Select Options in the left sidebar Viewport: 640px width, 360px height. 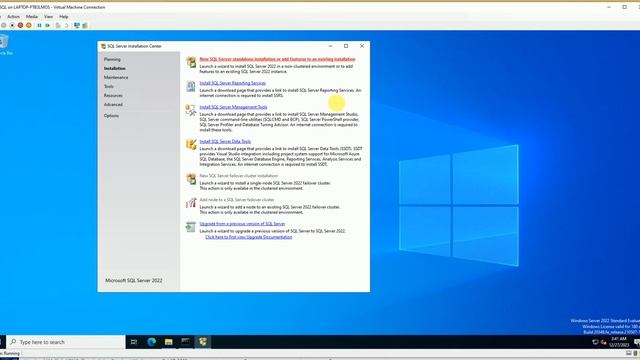(111, 116)
